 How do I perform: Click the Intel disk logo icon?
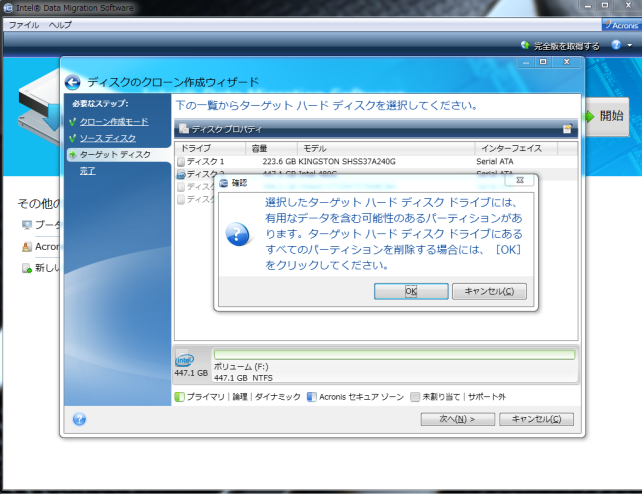tap(184, 360)
